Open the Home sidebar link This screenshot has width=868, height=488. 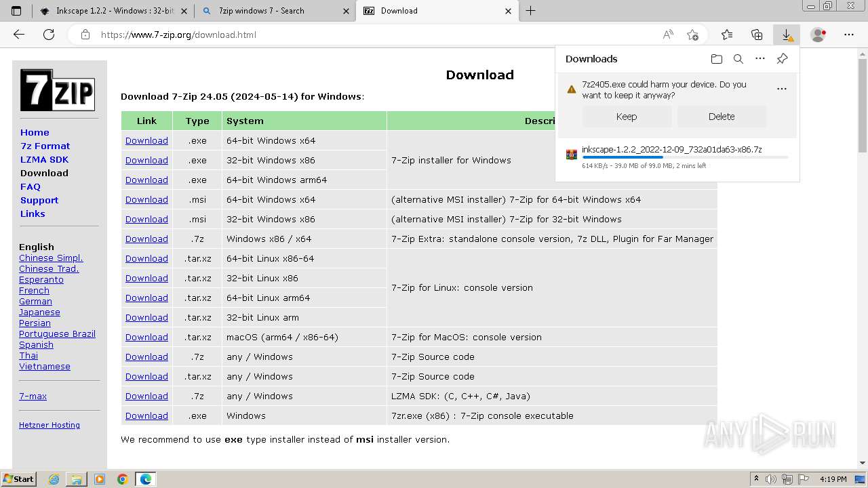pos(35,132)
